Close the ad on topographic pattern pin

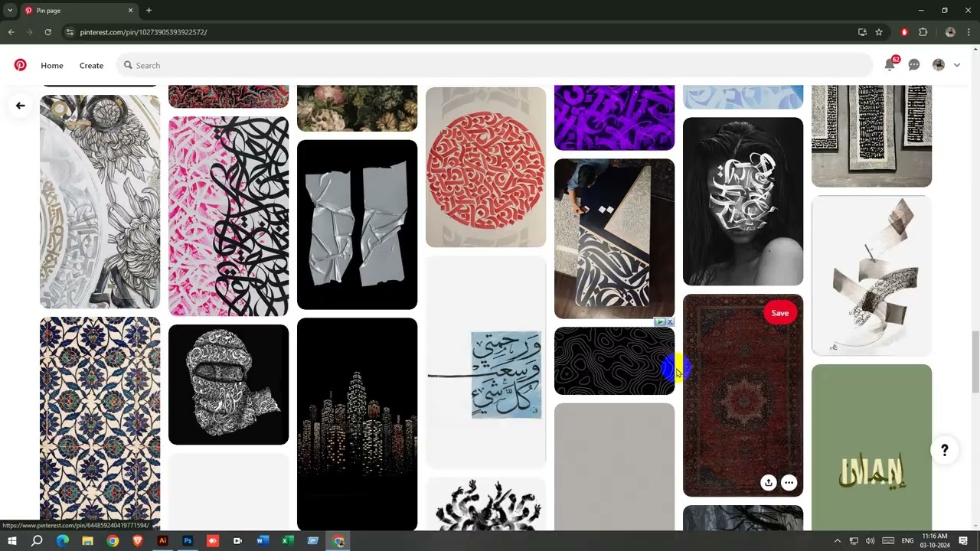670,322
